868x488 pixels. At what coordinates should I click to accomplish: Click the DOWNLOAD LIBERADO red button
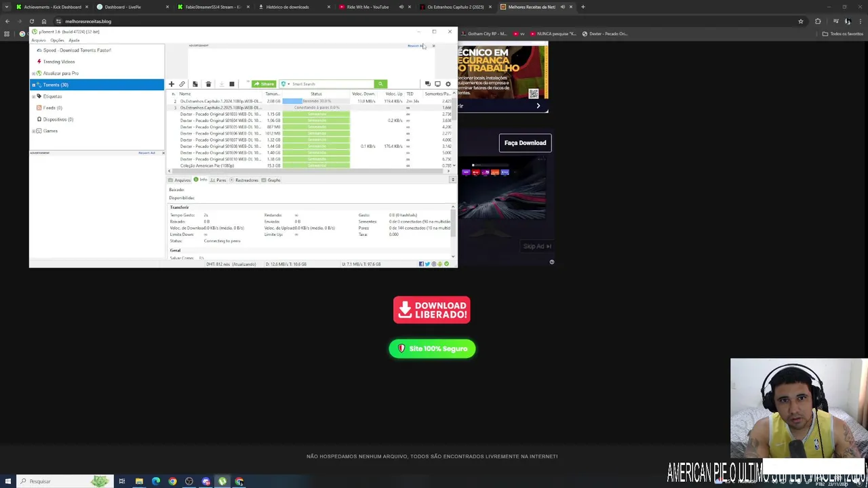point(432,310)
